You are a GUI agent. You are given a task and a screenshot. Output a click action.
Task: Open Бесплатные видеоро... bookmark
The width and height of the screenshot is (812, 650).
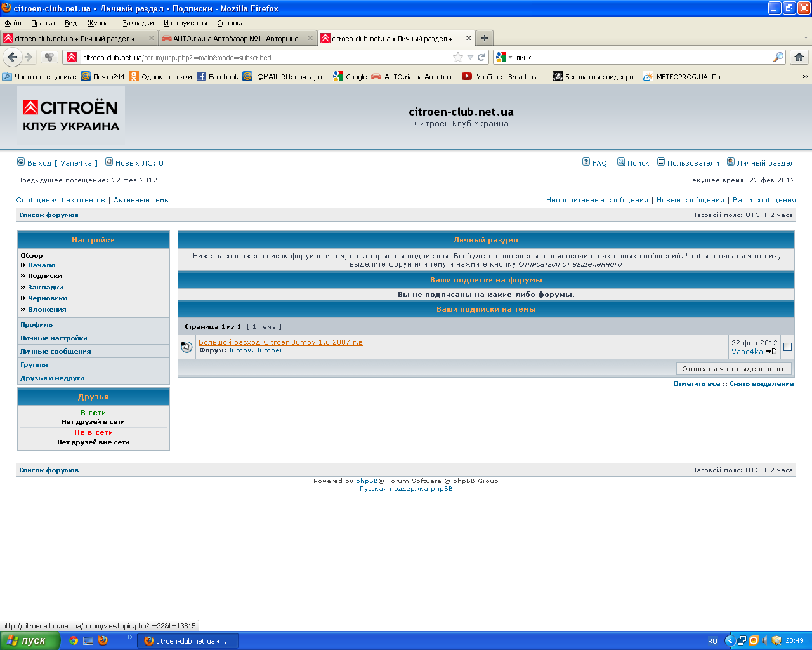click(x=596, y=76)
